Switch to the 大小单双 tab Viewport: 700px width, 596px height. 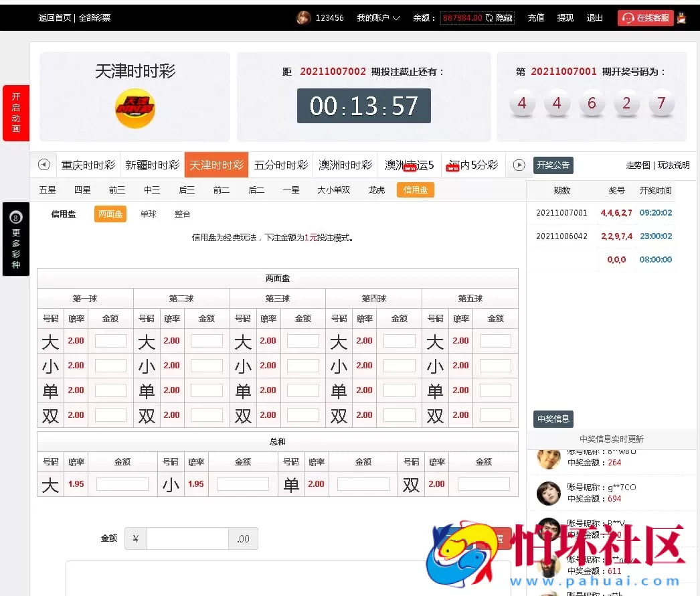tap(333, 190)
